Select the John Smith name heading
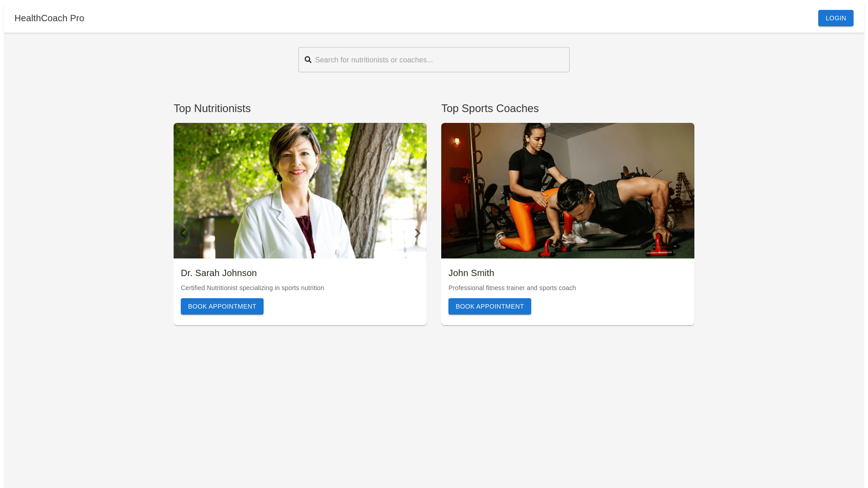 coord(471,273)
